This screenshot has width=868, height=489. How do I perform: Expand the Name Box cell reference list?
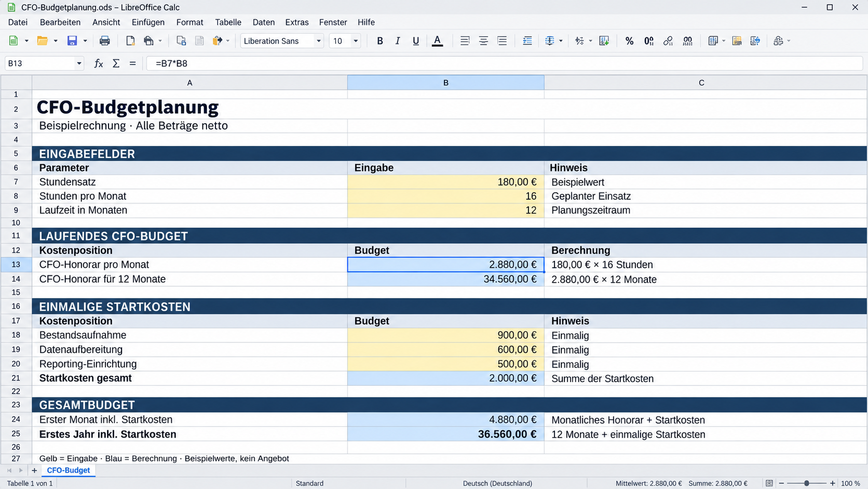coord(79,63)
